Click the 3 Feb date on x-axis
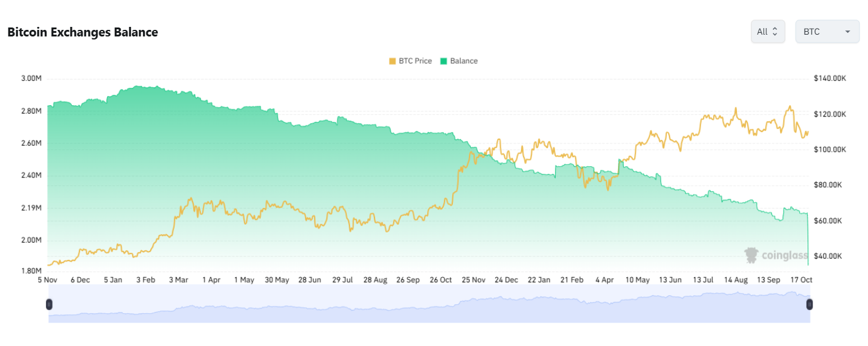The width and height of the screenshot is (868, 346). point(145,280)
